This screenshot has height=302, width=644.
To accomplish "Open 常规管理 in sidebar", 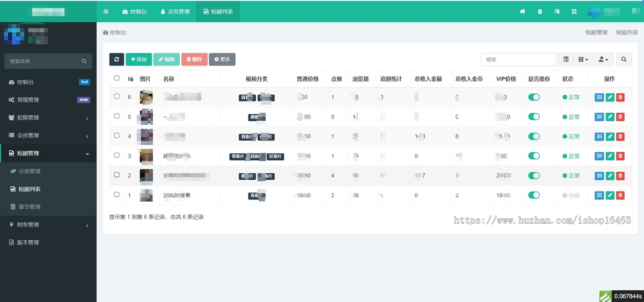I will pos(48,100).
